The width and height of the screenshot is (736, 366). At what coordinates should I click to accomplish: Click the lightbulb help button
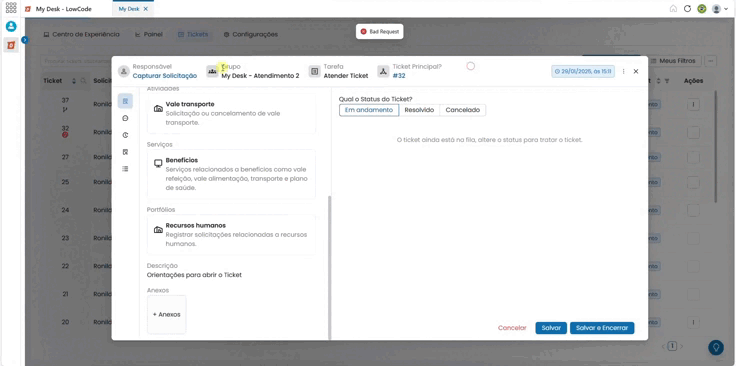716,347
